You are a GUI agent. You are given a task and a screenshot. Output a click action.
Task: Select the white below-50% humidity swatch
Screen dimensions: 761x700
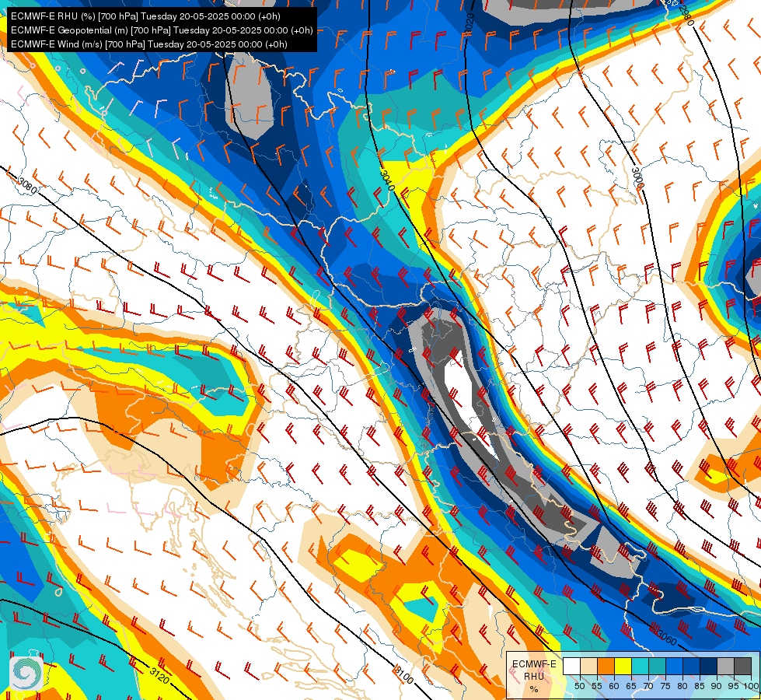[x=571, y=666]
